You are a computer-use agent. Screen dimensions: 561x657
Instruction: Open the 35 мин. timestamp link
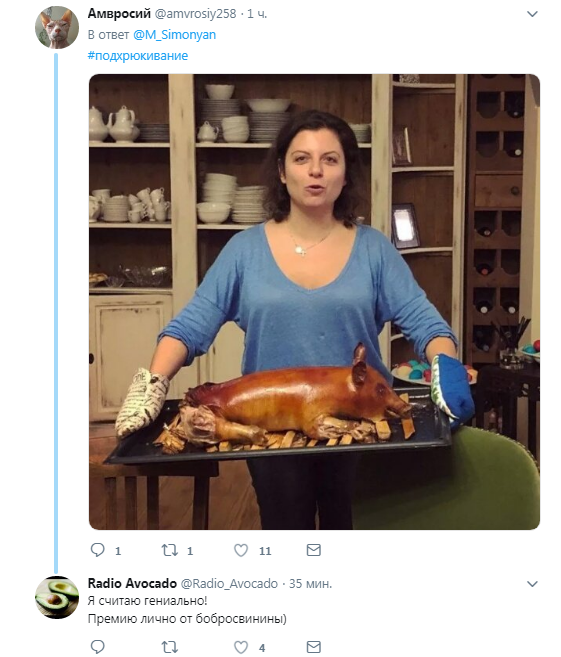point(310,584)
